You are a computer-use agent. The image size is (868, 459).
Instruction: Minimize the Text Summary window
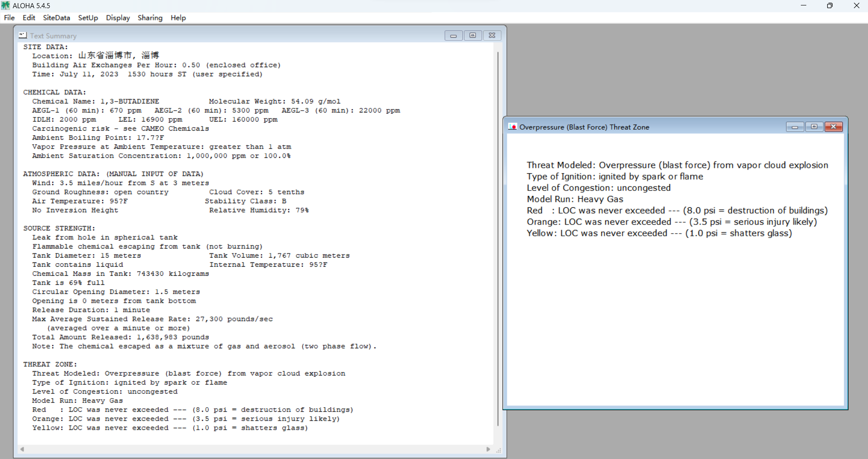pos(453,35)
